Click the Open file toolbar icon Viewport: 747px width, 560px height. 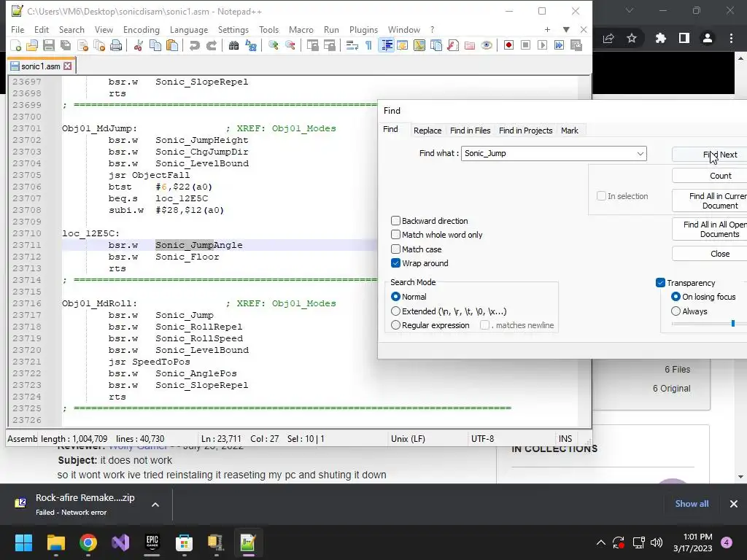tap(32, 46)
